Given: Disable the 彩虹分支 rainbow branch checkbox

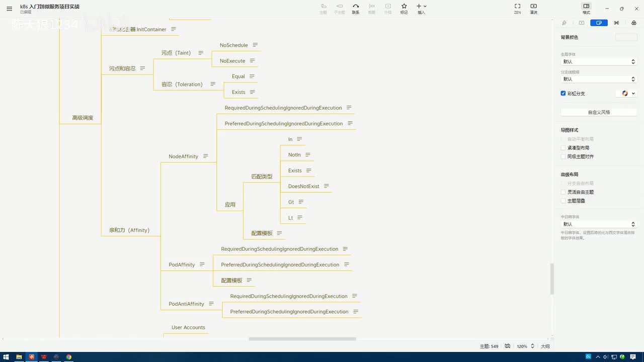Looking at the screenshot, I should point(563,94).
